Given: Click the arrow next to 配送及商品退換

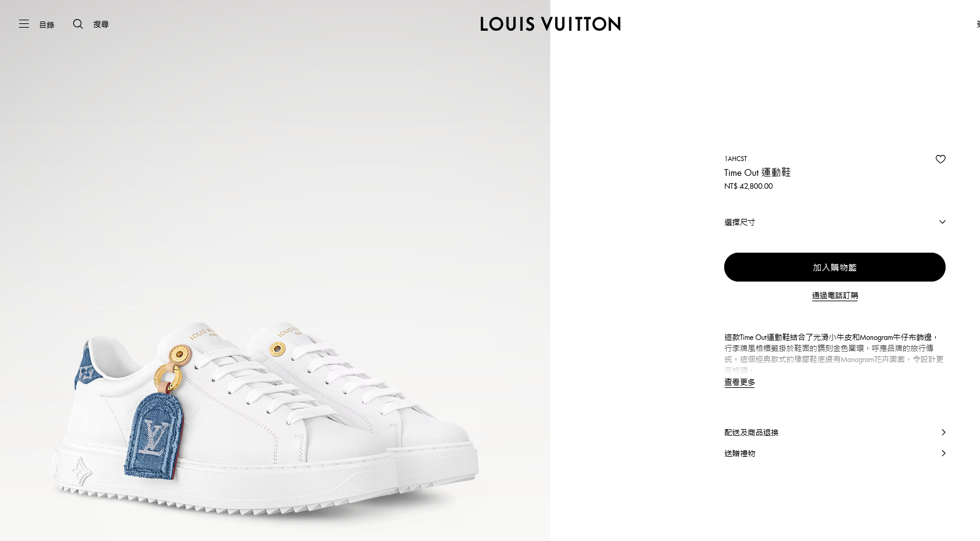Looking at the screenshot, I should (943, 432).
